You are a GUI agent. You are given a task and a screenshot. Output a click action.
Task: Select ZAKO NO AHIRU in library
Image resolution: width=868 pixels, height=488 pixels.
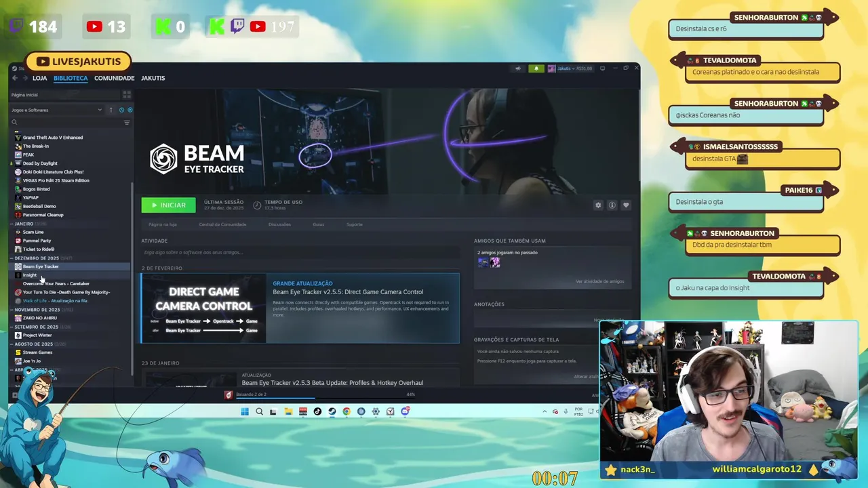pos(37,318)
